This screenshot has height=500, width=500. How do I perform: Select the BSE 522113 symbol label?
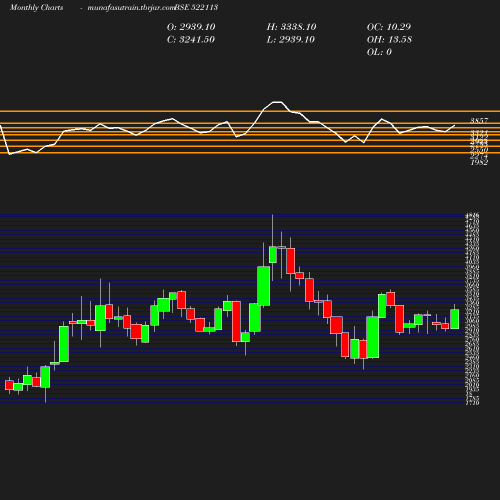point(197,8)
